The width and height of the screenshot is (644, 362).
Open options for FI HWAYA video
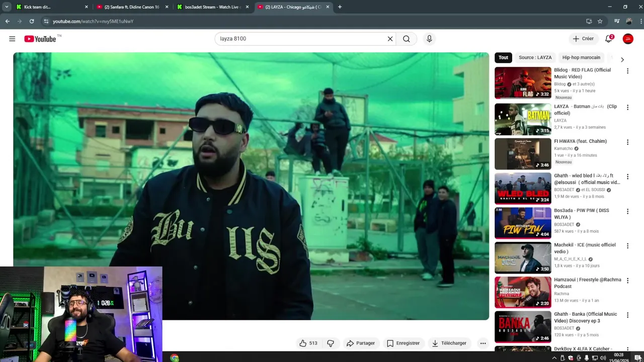coord(627,142)
